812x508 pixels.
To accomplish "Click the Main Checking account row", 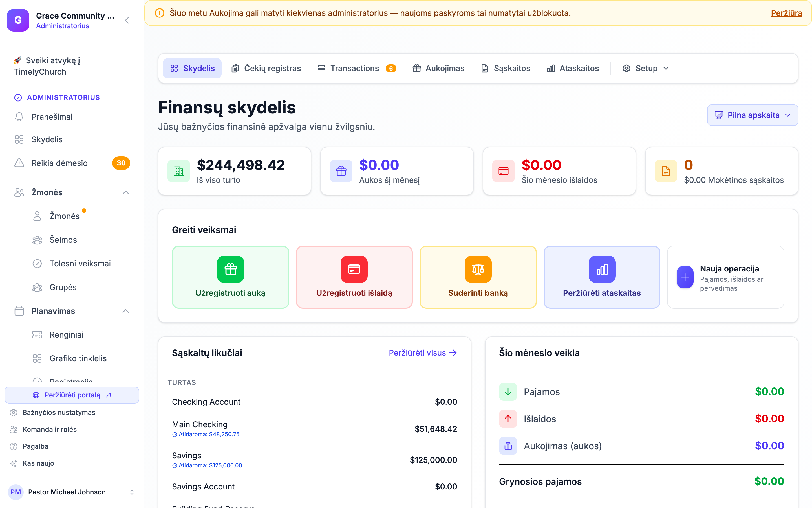I will (314, 429).
